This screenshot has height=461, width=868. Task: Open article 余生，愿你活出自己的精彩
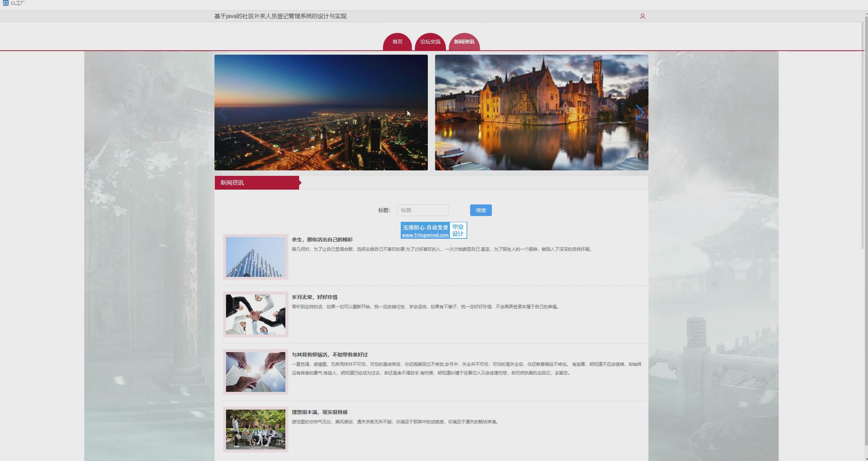coord(322,240)
